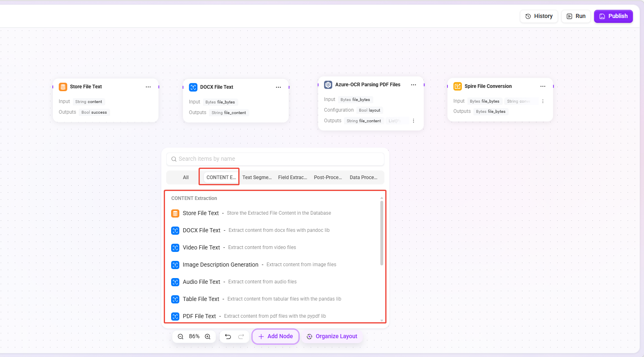The height and width of the screenshot is (357, 644).
Task: Click CONTENT Extraction section heading
Action: [194, 198]
